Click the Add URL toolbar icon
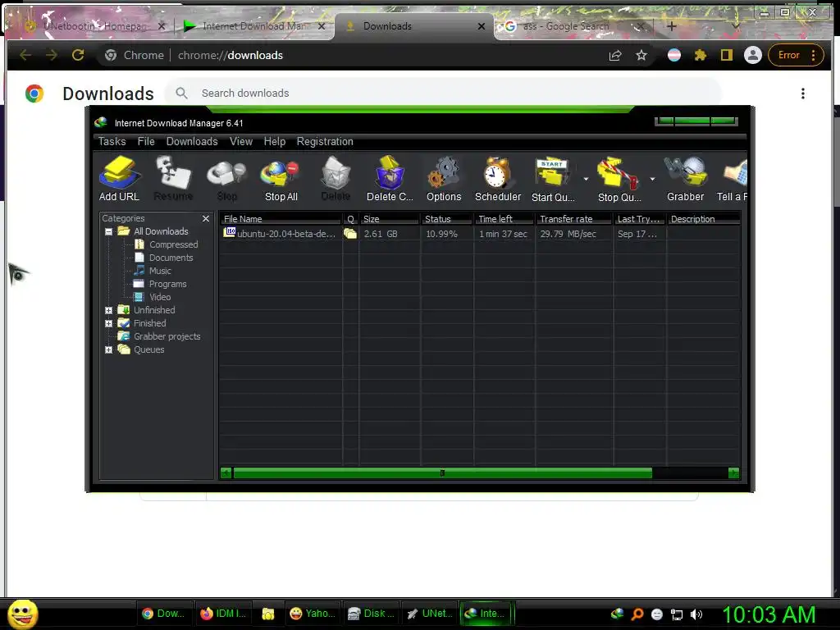This screenshot has height=630, width=840. pyautogui.click(x=119, y=178)
